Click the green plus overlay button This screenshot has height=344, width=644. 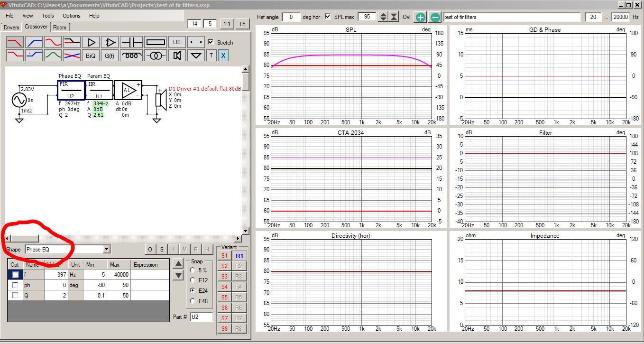pos(421,17)
